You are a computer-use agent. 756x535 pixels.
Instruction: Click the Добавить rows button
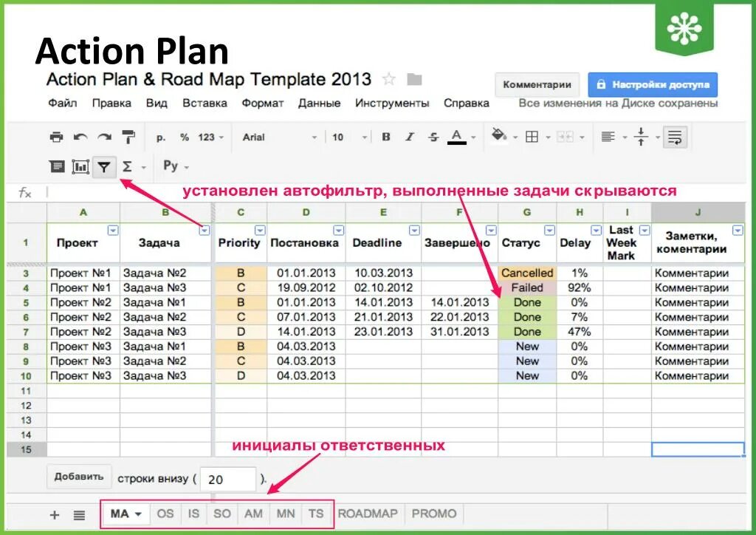point(79,477)
